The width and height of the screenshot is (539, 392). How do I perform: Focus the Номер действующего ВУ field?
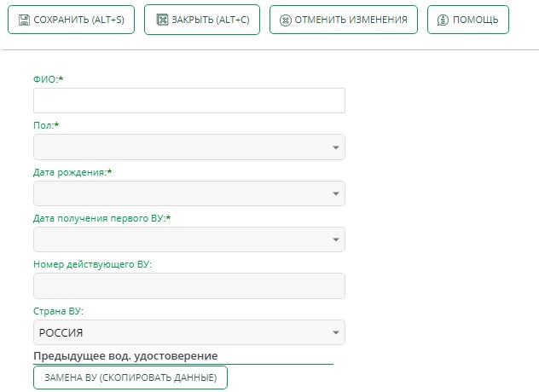tap(189, 285)
